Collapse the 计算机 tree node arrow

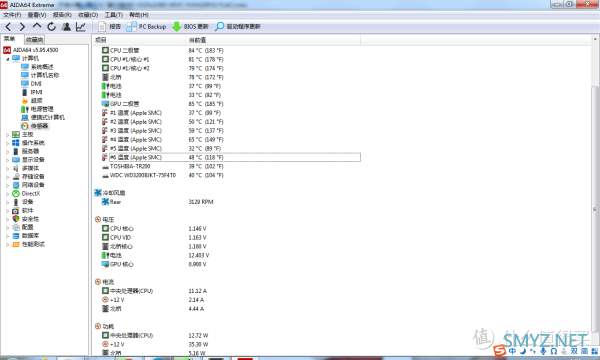pyautogui.click(x=7, y=59)
